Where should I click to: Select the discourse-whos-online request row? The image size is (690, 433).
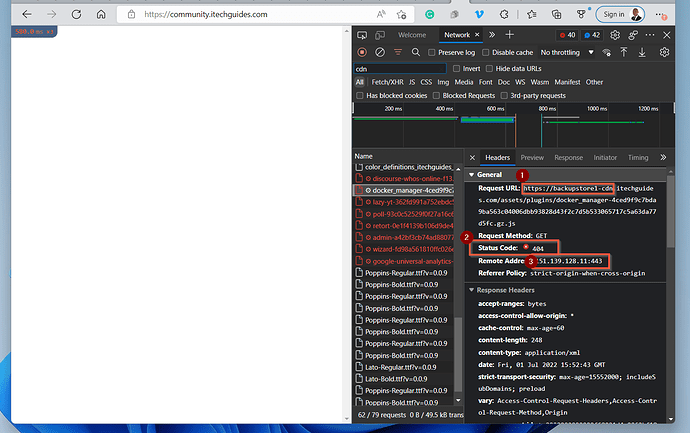[x=404, y=179]
